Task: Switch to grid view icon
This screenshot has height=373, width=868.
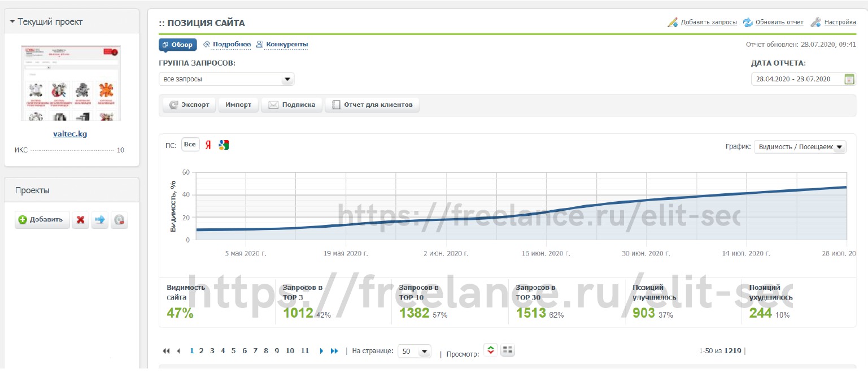Action: point(508,350)
